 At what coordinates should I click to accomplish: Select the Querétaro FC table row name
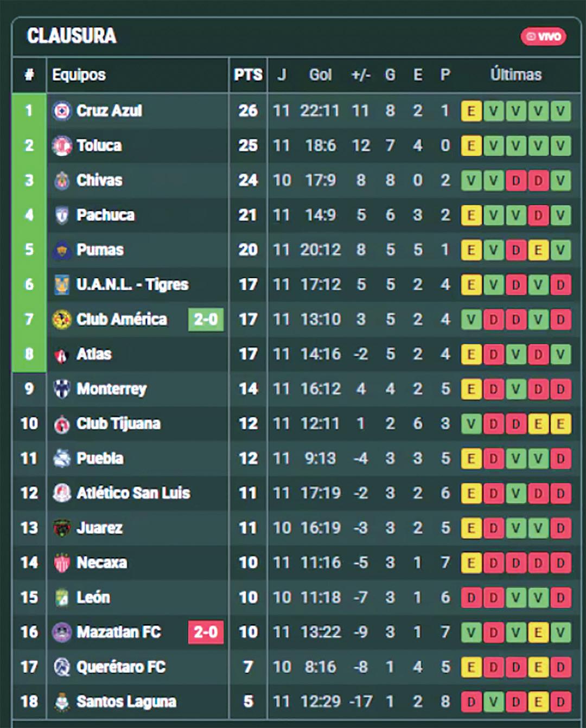[121, 667]
